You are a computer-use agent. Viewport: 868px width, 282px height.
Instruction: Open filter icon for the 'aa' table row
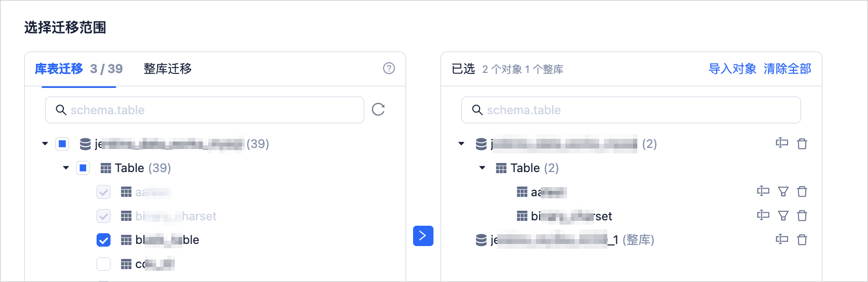coord(783,191)
